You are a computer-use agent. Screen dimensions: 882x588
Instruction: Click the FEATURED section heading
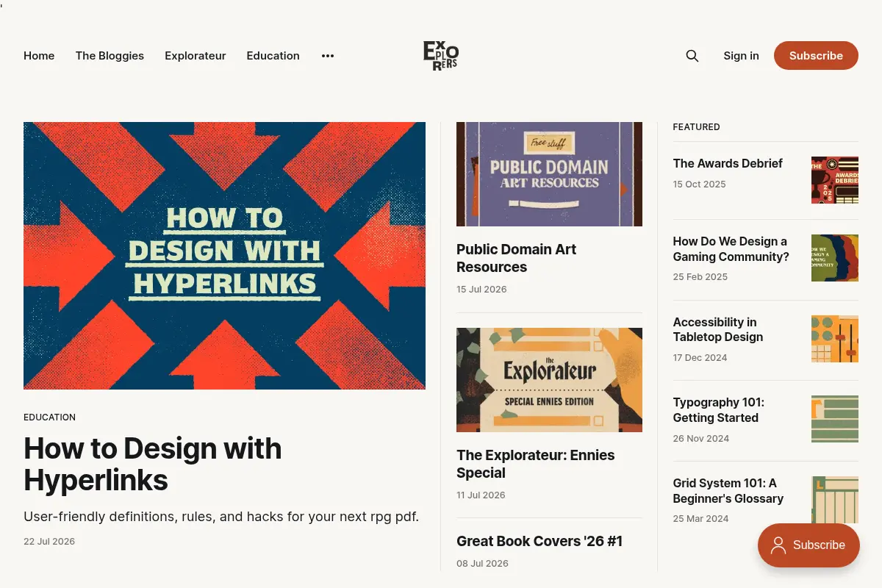pos(696,127)
